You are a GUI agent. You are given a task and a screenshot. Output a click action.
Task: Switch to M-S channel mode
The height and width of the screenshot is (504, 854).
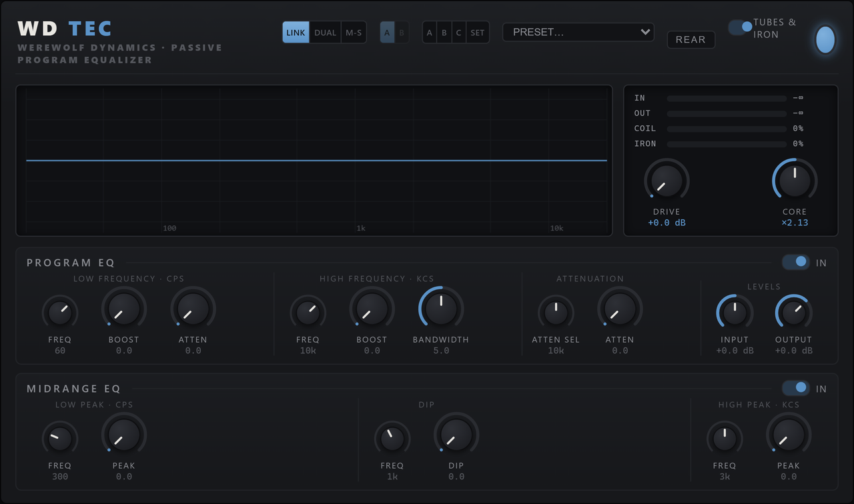coord(354,32)
